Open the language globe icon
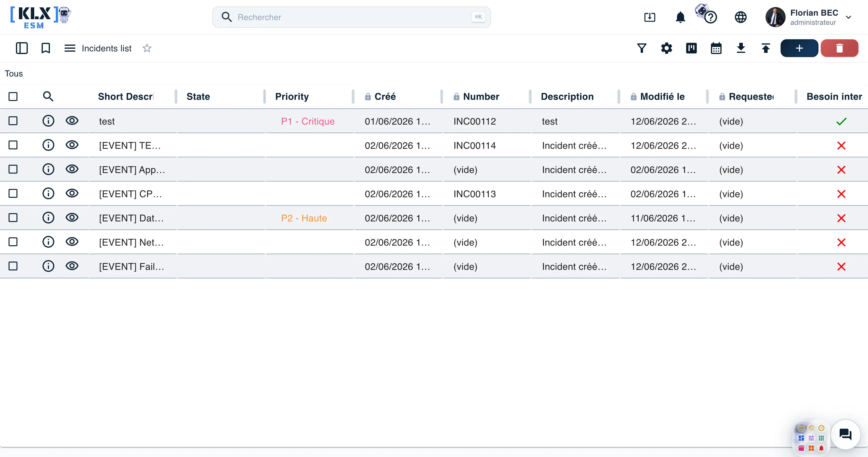Screen dimensions: 868x457 pyautogui.click(x=740, y=17)
